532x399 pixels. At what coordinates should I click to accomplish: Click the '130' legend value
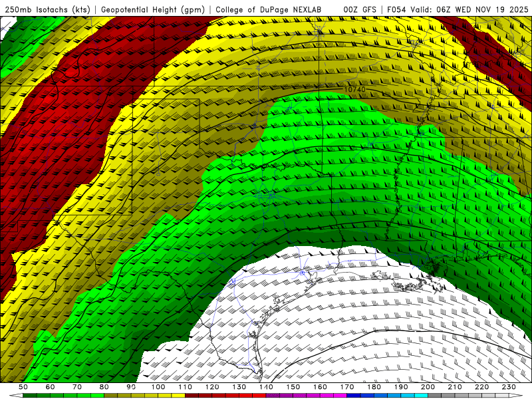(239, 387)
